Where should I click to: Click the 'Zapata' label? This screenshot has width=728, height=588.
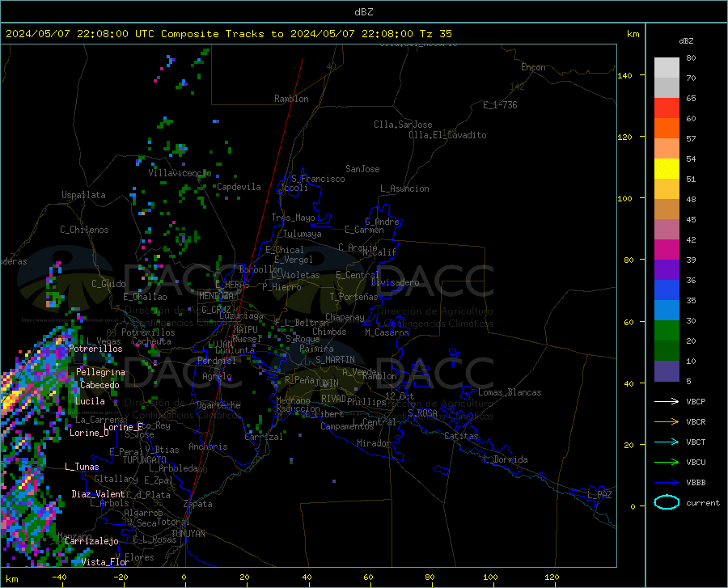coord(198,504)
